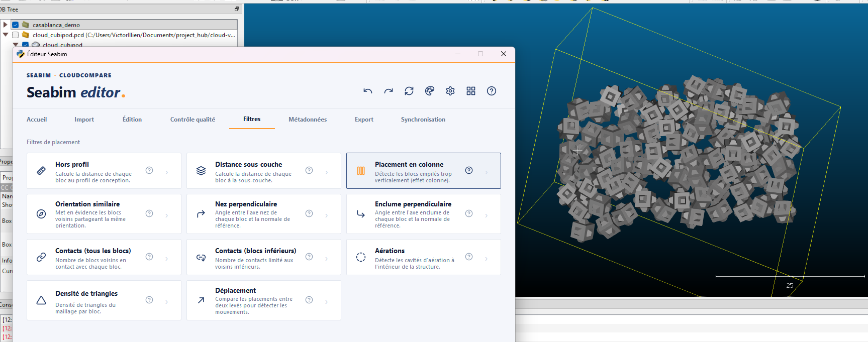This screenshot has height=342, width=868.
Task: Open Orientation similaire via its chevron arrow
Action: click(x=167, y=215)
